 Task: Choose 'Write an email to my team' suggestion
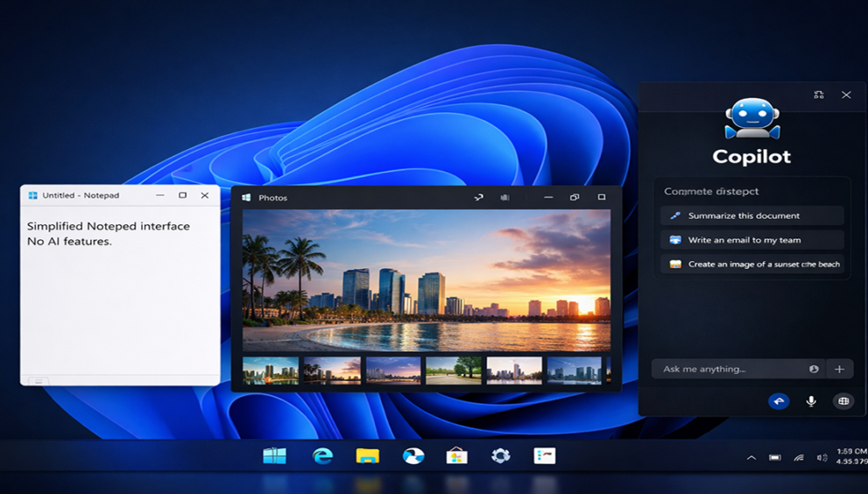752,240
